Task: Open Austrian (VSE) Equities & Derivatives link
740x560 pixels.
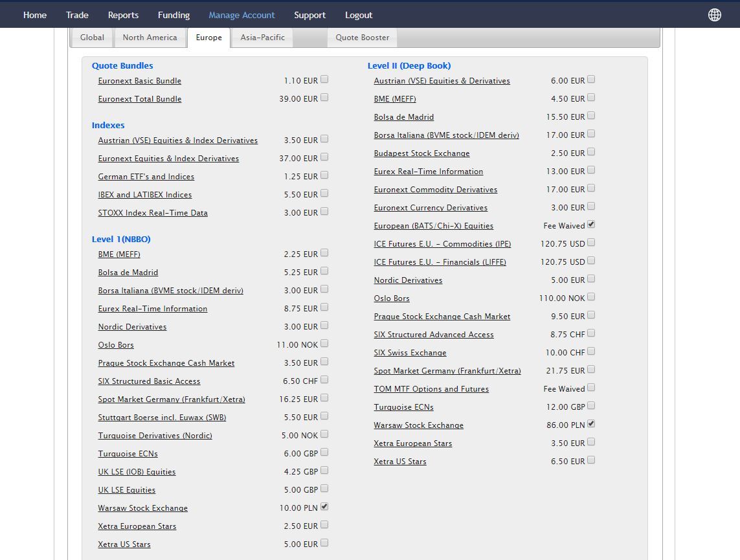Action: 442,81
